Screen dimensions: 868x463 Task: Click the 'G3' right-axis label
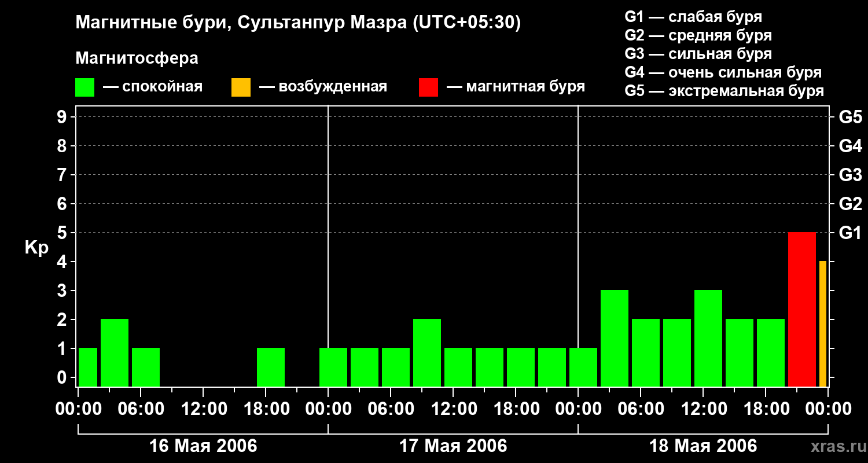pos(851,175)
